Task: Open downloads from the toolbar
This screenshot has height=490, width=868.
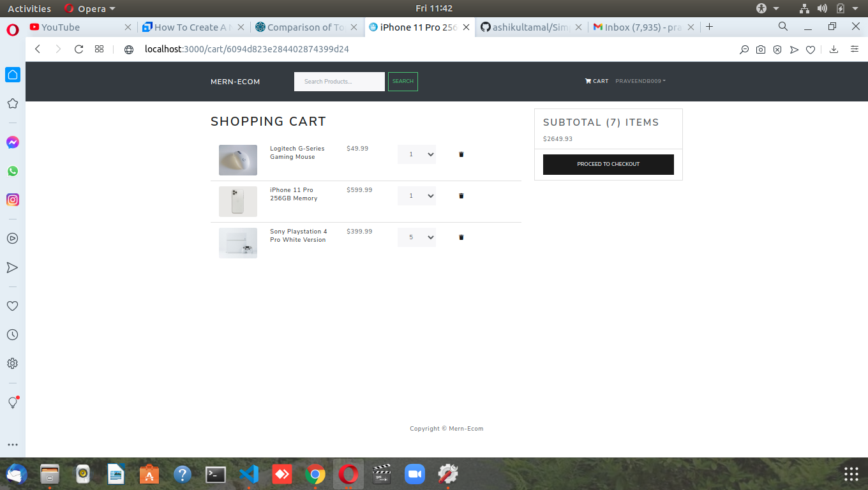Action: tap(834, 50)
